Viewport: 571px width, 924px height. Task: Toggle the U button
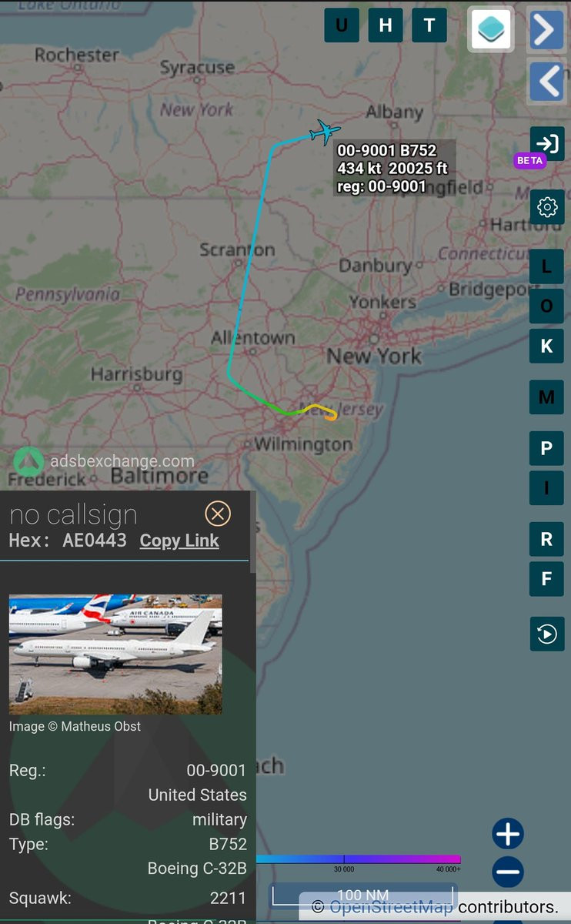coord(342,25)
